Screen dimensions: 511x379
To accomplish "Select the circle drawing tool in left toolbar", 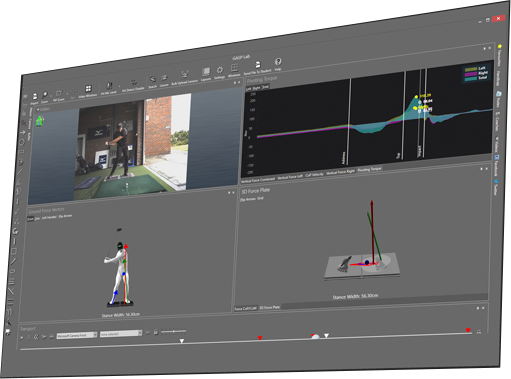I will 22,143.
